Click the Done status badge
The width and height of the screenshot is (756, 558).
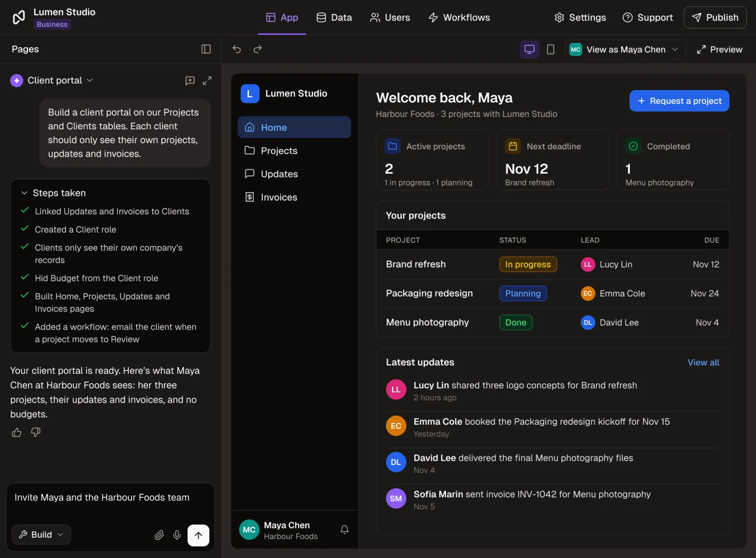(516, 322)
